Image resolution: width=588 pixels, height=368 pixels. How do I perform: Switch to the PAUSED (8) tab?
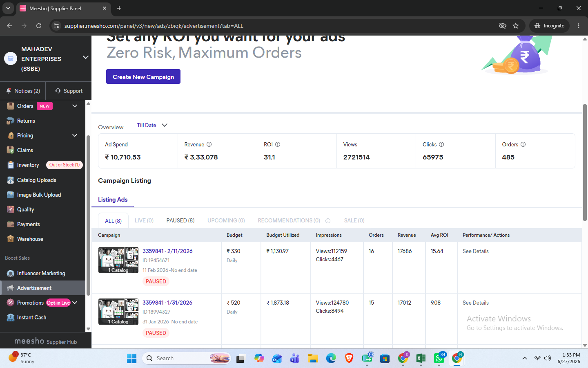click(180, 220)
